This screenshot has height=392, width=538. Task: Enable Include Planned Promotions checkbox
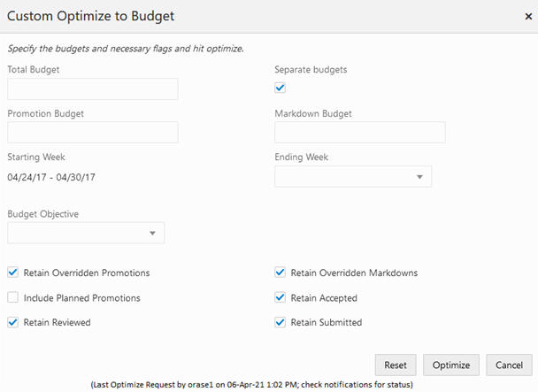(x=12, y=297)
